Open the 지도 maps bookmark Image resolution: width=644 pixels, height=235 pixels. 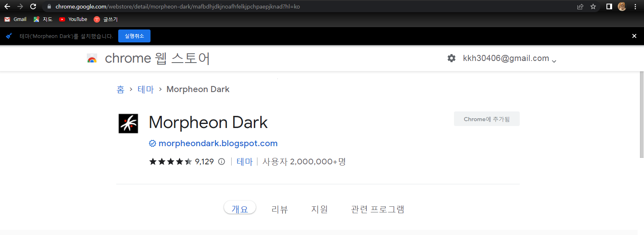click(43, 19)
